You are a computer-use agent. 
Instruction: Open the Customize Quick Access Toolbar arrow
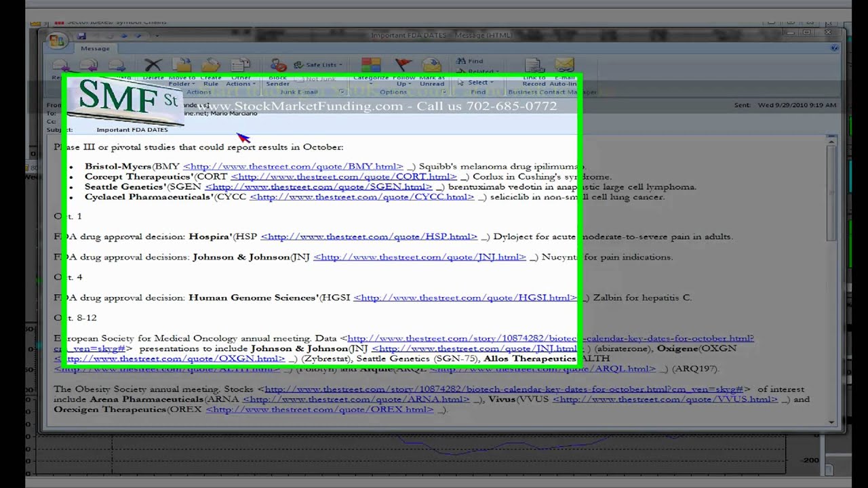coord(157,35)
